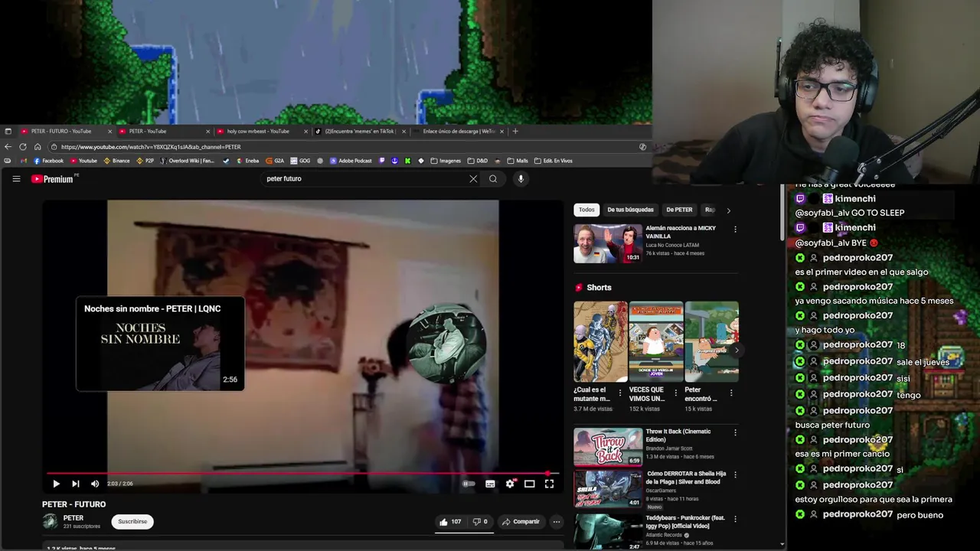Show next Shorts with carousel arrow
The height and width of the screenshot is (551, 980).
737,350
